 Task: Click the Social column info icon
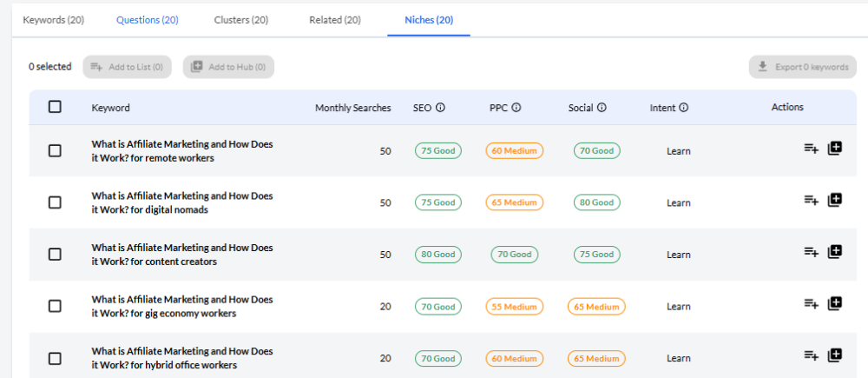602,109
